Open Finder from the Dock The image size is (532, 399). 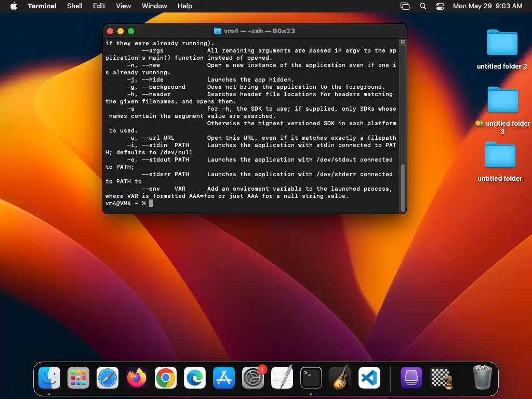49,378
